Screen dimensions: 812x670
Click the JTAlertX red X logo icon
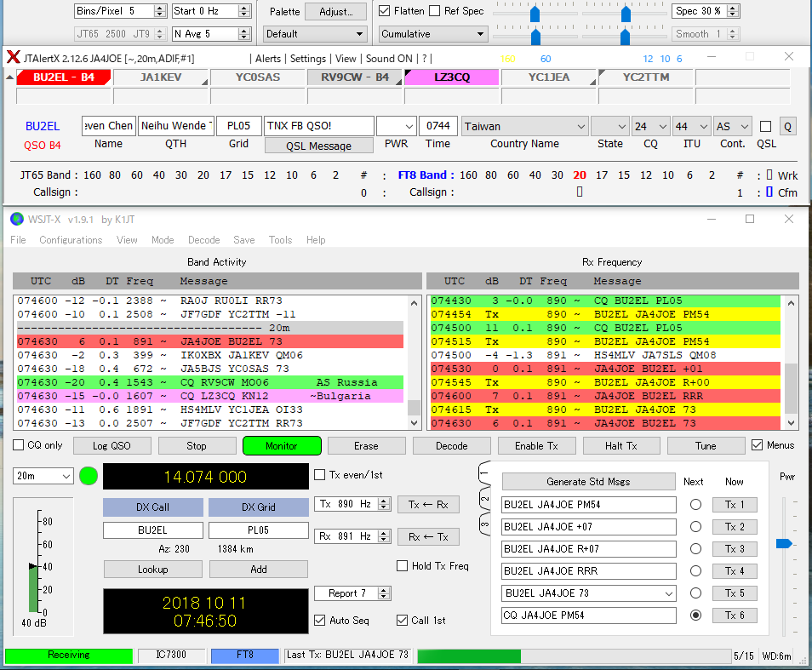pos(13,58)
